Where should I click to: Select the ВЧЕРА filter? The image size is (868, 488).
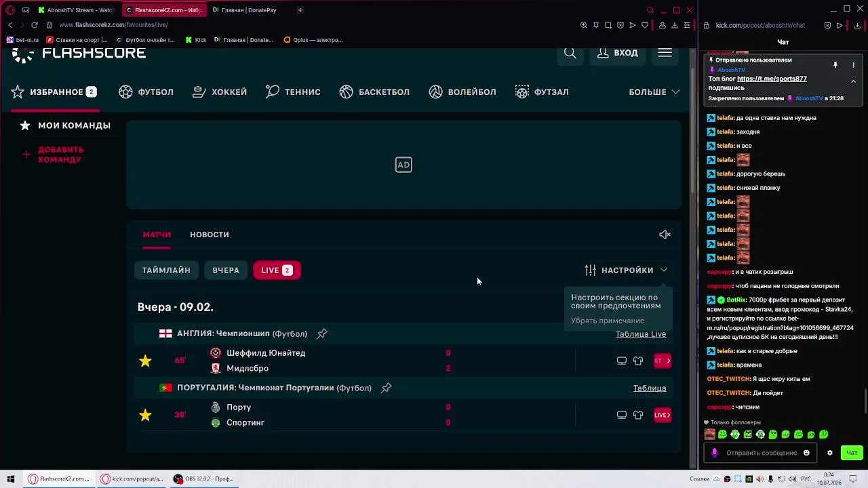point(226,270)
